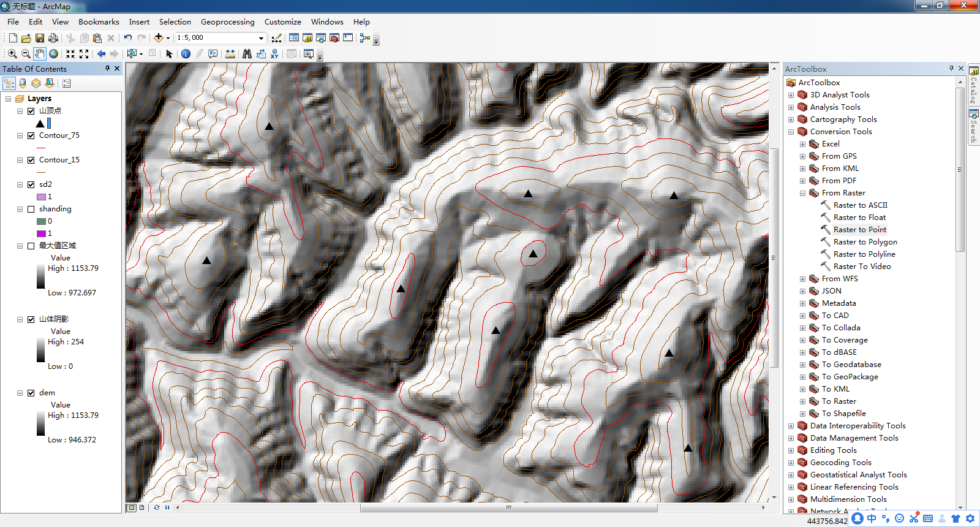The image size is (980, 527).
Task: Click the Undo arrow icon
Action: 128,38
